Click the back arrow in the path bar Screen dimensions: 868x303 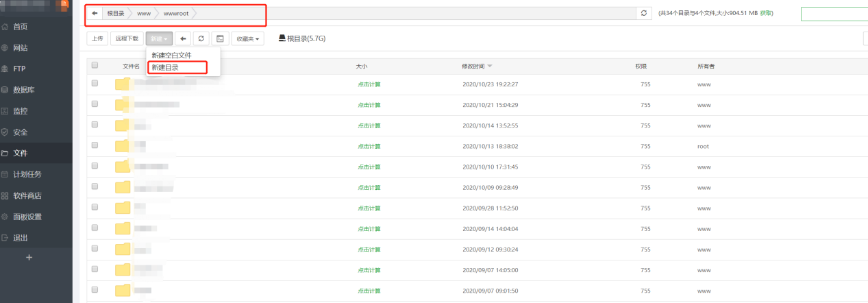[95, 13]
